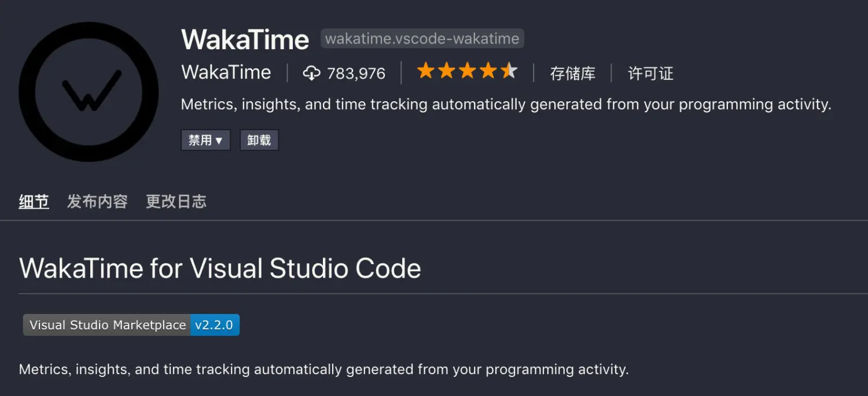Open the 存储库 repository link

572,73
